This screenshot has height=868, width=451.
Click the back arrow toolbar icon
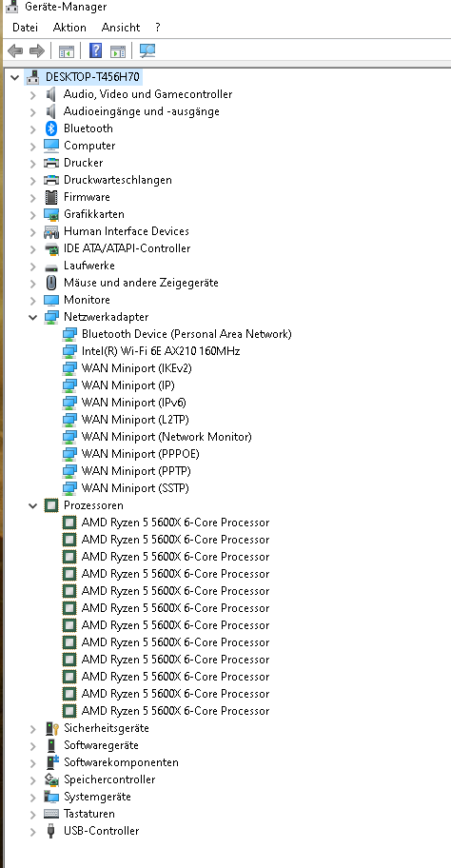(15, 51)
